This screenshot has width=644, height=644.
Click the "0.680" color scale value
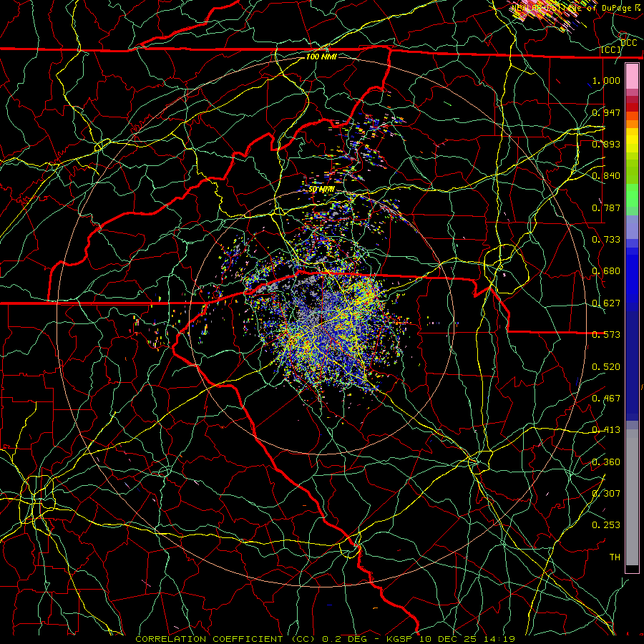pos(606,270)
